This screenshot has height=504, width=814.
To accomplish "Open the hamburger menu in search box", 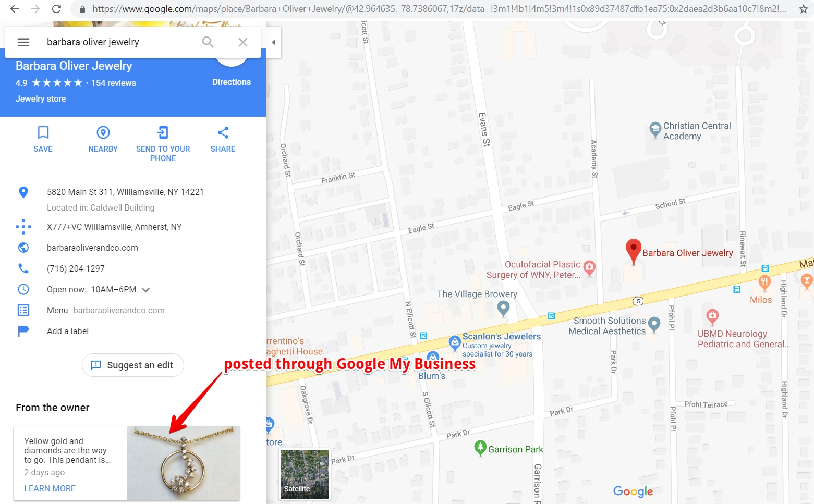I will pos(23,42).
